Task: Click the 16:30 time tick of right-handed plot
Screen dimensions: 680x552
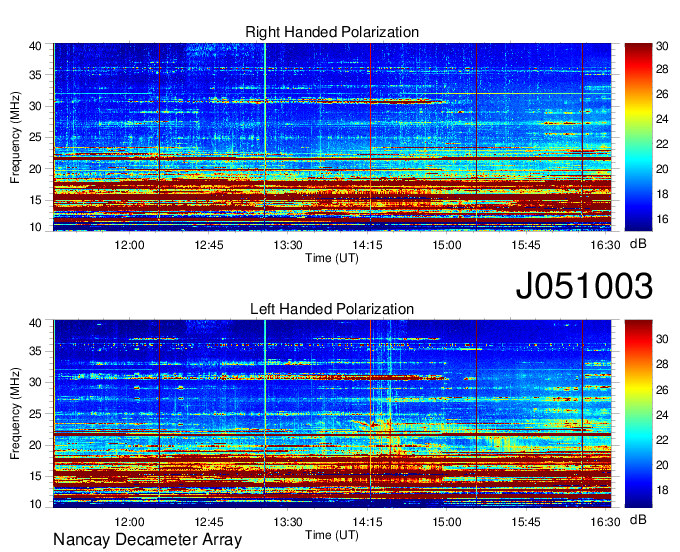Action: [x=605, y=245]
